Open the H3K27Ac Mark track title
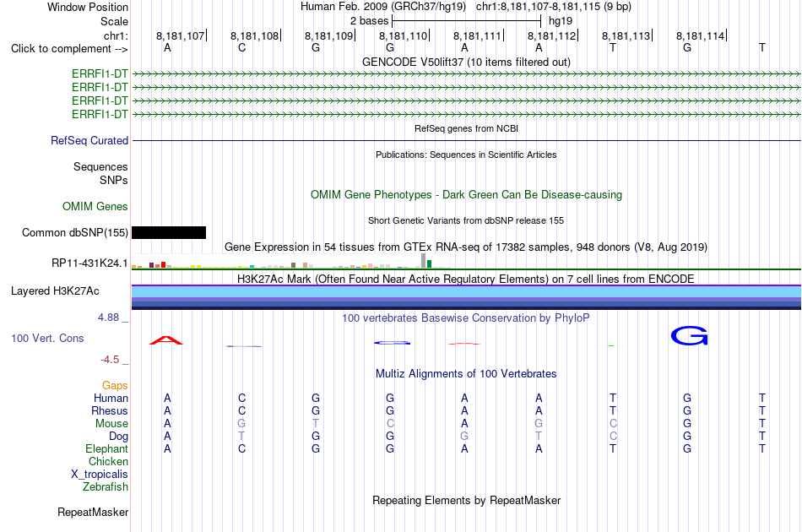 466,279
